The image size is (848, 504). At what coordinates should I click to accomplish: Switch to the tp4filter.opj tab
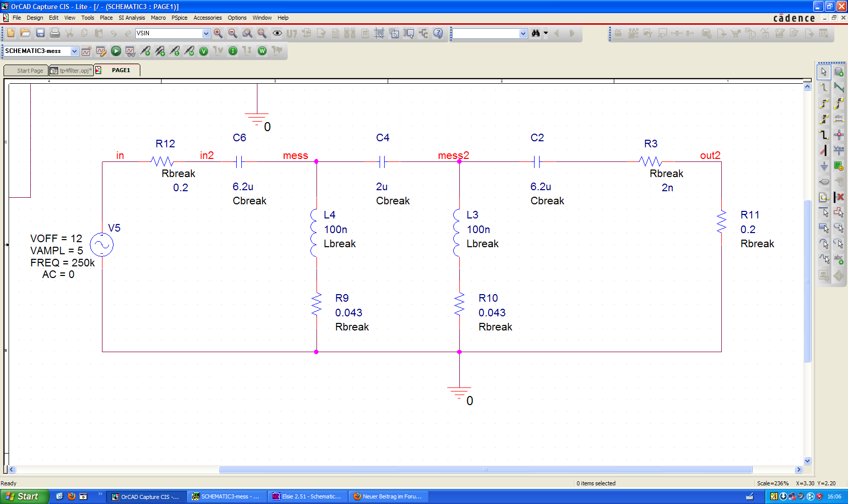71,71
